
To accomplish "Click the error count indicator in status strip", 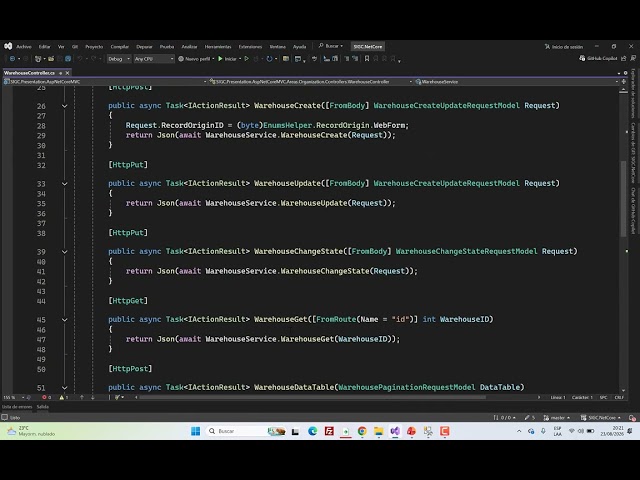I will point(47,397).
